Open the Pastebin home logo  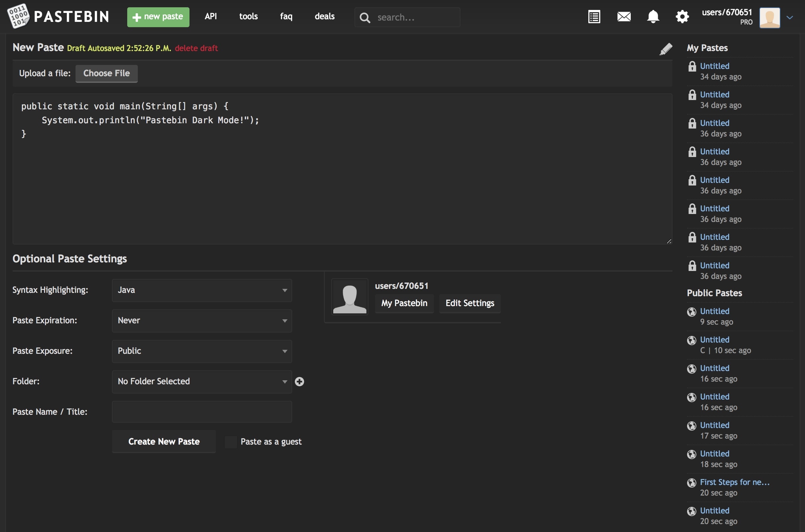58,16
